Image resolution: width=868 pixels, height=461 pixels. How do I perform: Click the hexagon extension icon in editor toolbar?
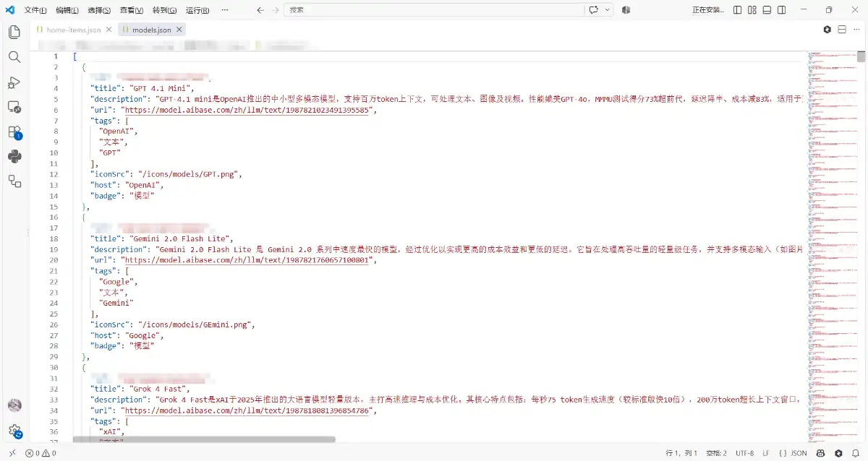[x=827, y=30]
